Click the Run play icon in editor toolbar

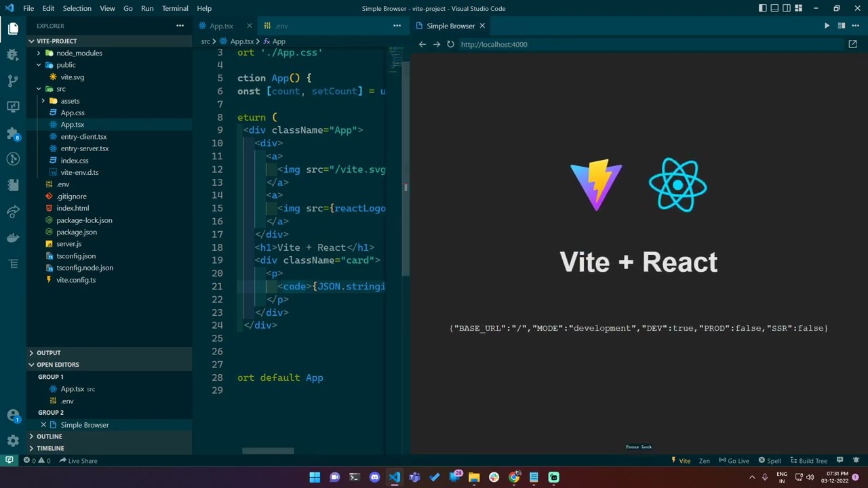[827, 26]
